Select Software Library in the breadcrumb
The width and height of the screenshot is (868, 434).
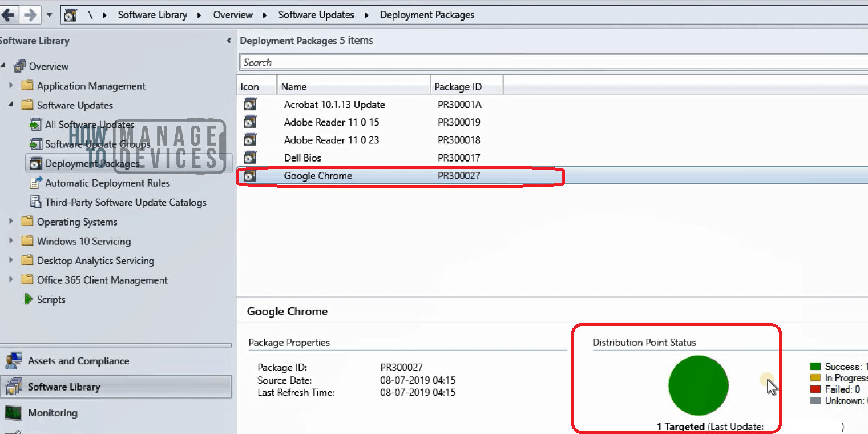152,15
